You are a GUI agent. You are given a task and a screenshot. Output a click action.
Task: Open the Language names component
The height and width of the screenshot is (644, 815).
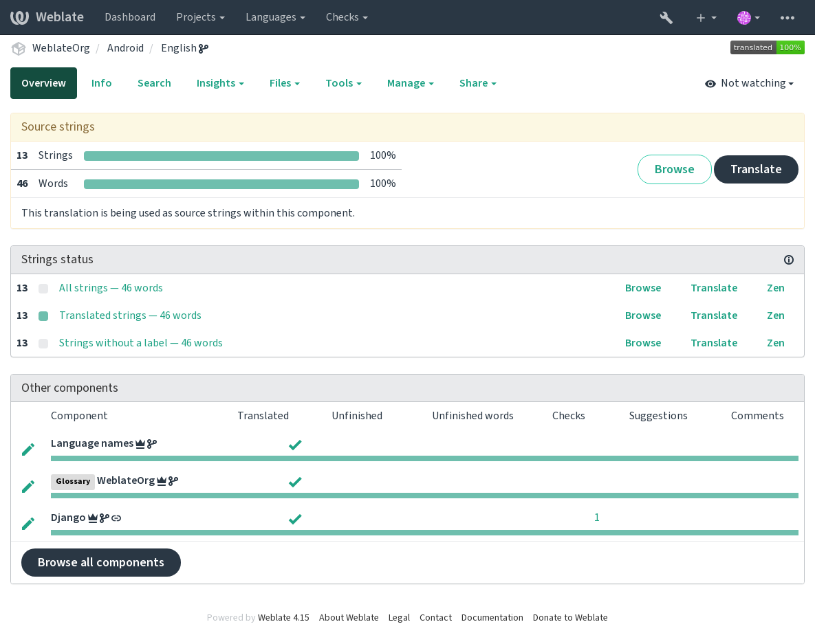pyautogui.click(x=92, y=443)
